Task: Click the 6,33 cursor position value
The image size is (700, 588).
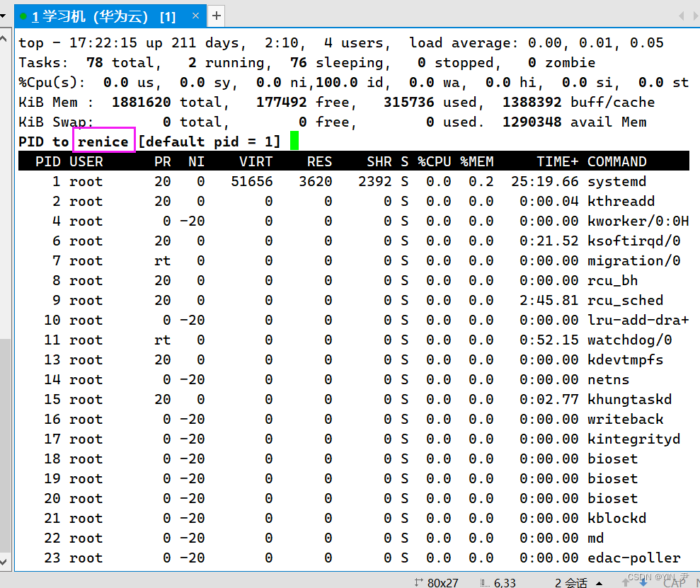Action: [x=505, y=582]
